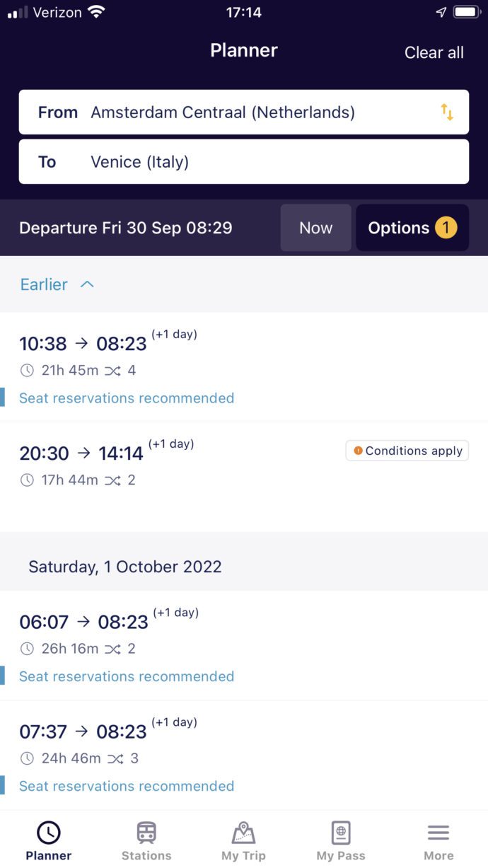Tap the clock icon beside 21h 45m
Viewport: 488px width, 868px height.
tap(27, 370)
